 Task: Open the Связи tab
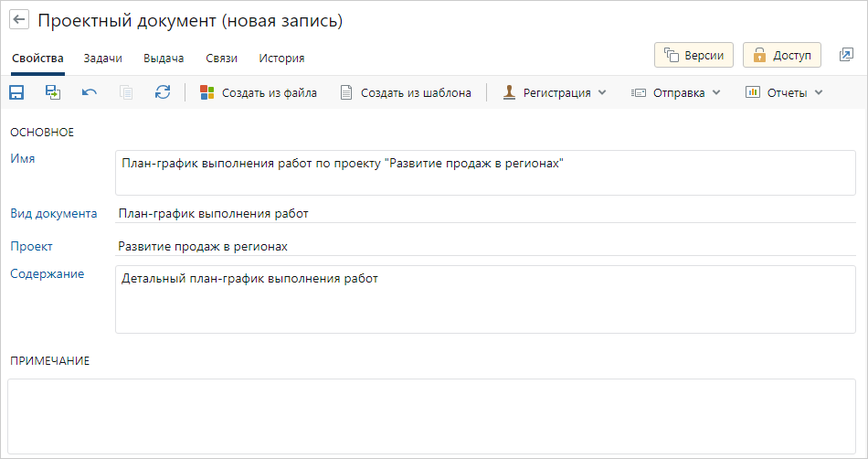221,58
